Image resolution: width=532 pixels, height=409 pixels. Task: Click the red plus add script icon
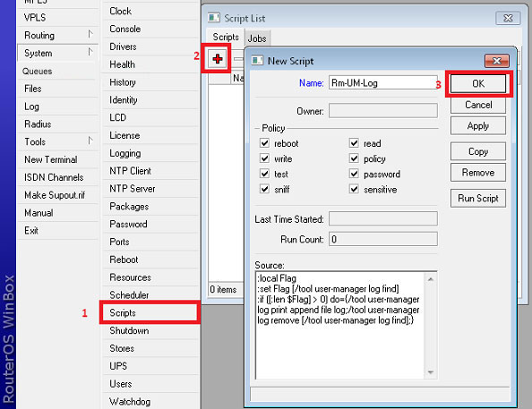217,59
